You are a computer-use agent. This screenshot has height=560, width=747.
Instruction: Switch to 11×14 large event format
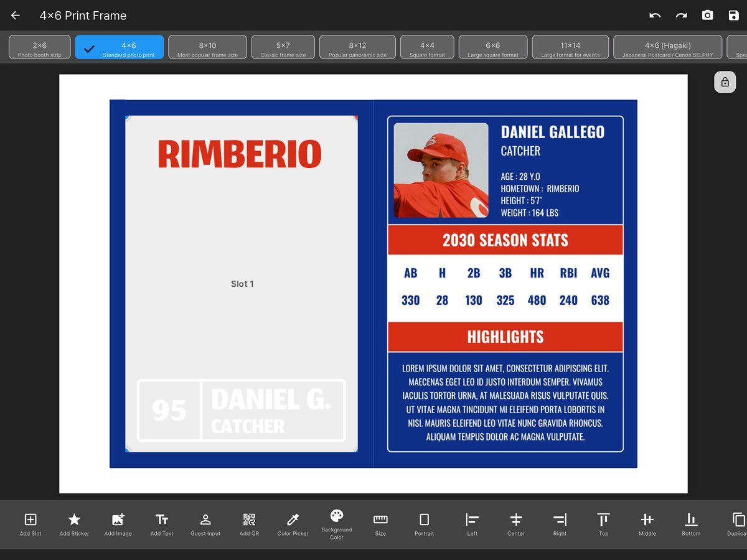[570, 47]
